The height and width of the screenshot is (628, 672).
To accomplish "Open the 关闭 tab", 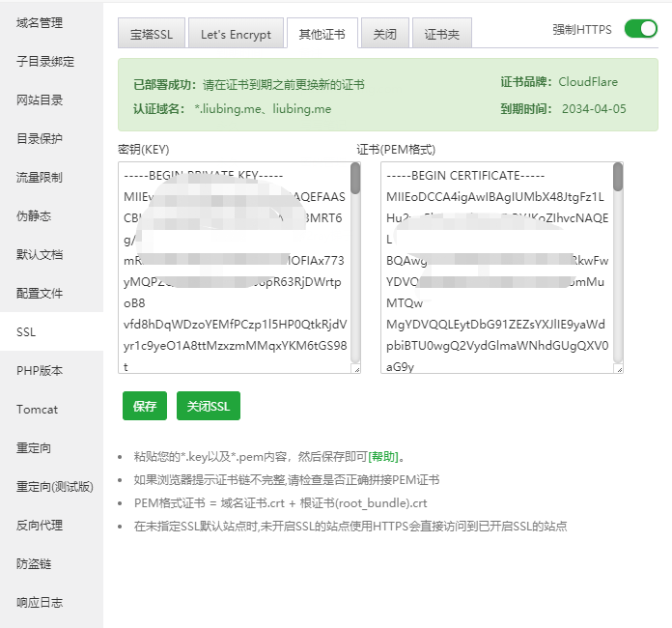I will (385, 35).
